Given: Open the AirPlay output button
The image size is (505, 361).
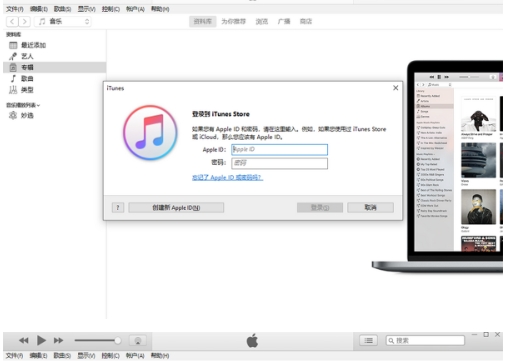Looking at the screenshot, I should coord(138,340).
